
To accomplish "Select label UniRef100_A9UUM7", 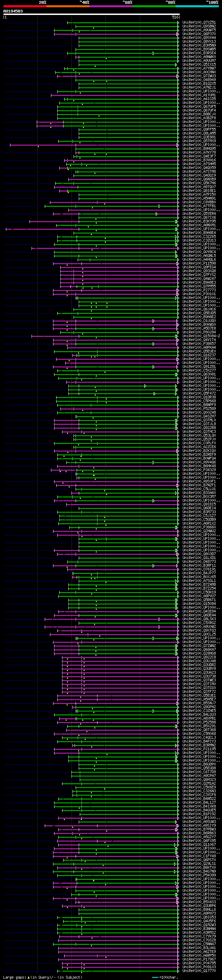I will pos(199,60).
